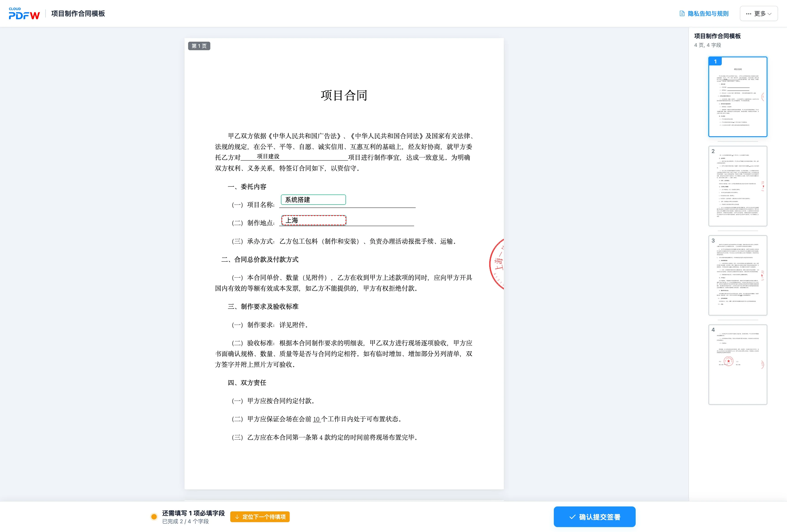
Task: Click the Cloud PDFW logo
Action: (24, 13)
